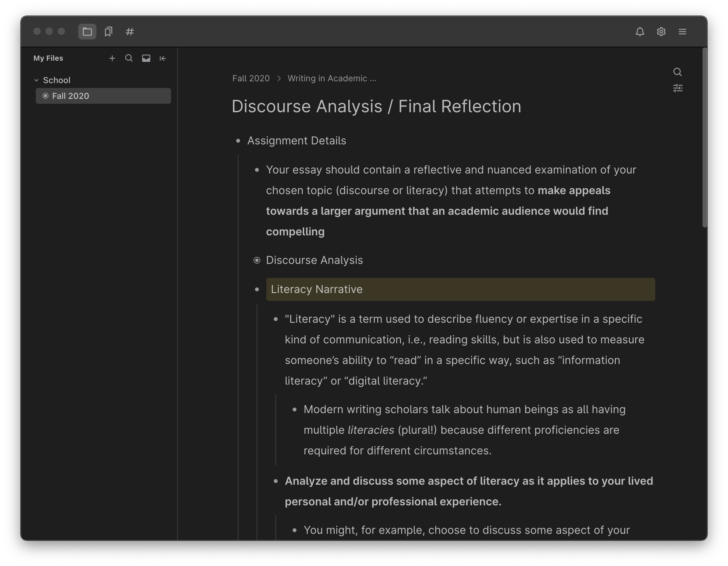Open settings gear icon
728x566 pixels.
coord(661,32)
